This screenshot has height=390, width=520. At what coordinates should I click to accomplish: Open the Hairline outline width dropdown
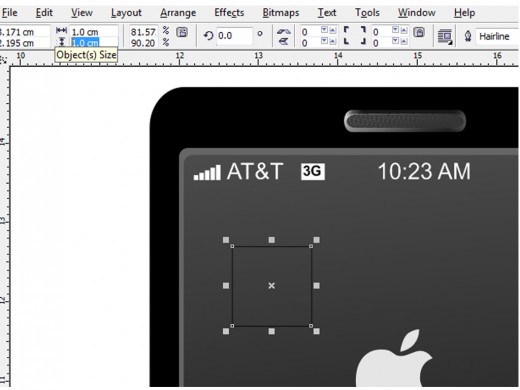tap(497, 36)
